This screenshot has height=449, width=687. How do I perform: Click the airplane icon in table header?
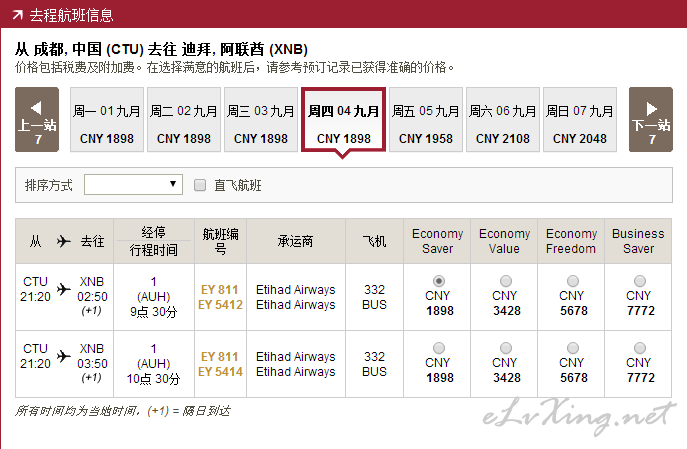64,241
